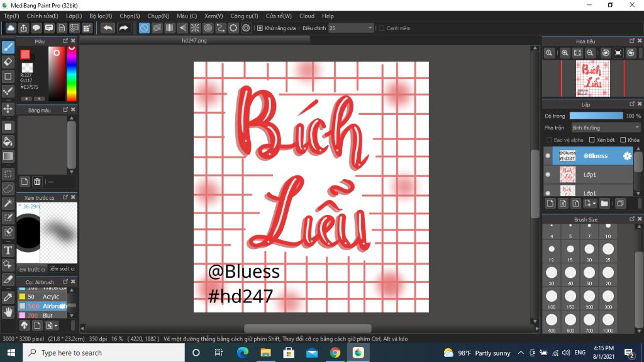This screenshot has height=362, width=644.
Task: Toggle the Khử răng cưa checkbox
Action: tap(260, 28)
